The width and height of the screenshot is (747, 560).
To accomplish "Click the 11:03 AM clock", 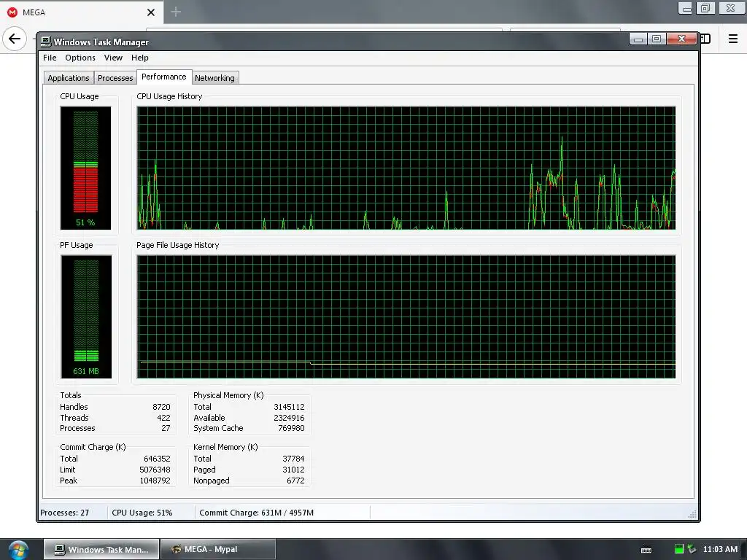I will click(720, 549).
